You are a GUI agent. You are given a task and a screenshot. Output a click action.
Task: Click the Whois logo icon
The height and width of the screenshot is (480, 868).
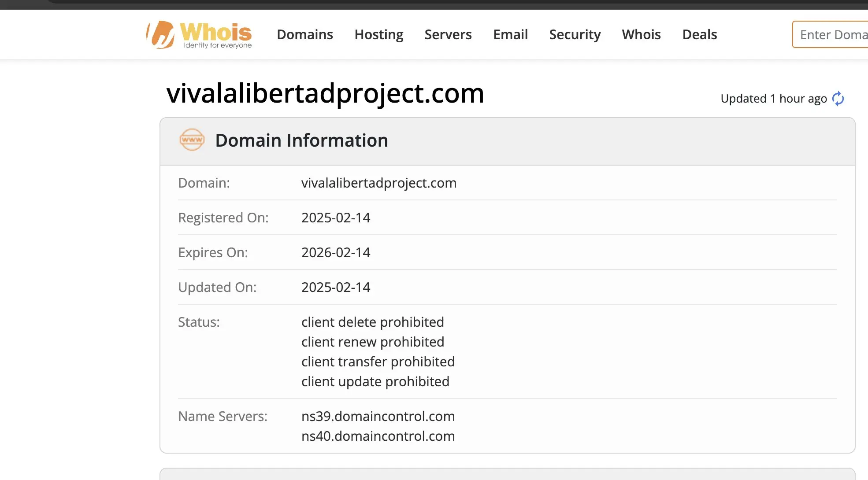[160, 34]
